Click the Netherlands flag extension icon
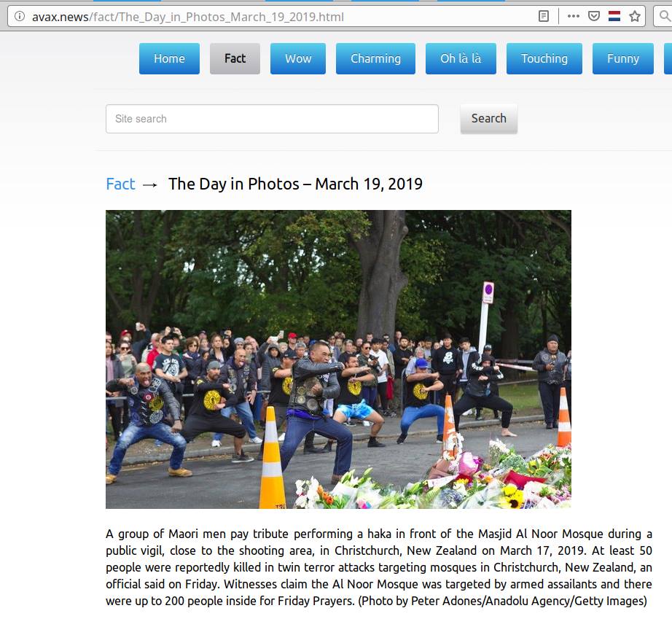The width and height of the screenshot is (672, 627). point(614,17)
